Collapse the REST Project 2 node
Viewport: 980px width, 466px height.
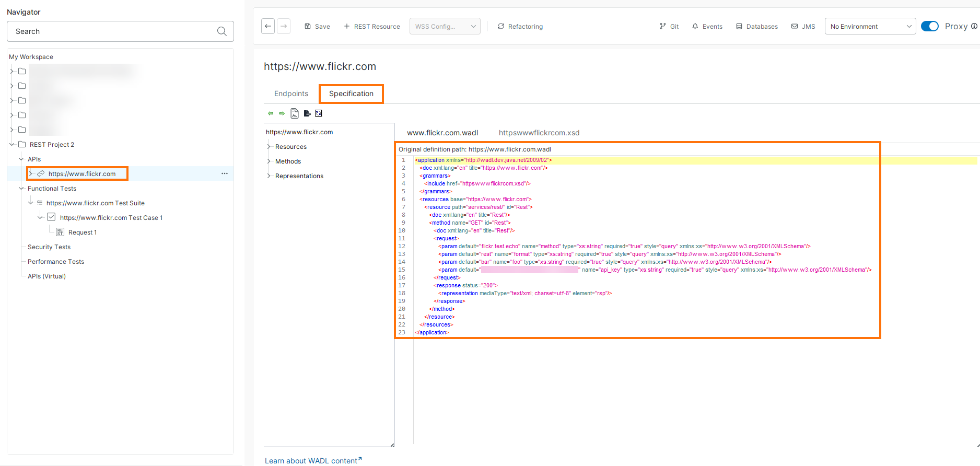(x=12, y=144)
